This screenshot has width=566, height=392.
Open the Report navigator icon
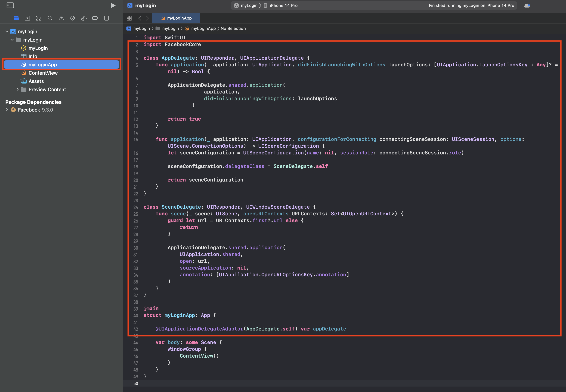[106, 18]
